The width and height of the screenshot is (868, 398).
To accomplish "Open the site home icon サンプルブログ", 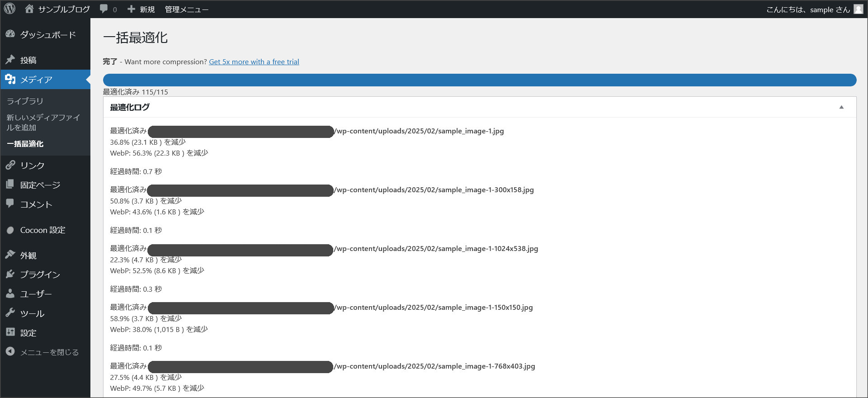I will pyautogui.click(x=29, y=9).
